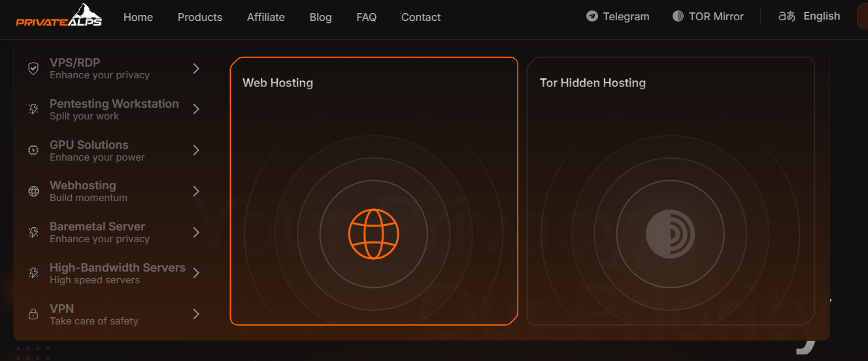Viewport: 868px width, 361px height.
Task: Select the High-Bandwidth Servers entry text
Action: pos(118,268)
